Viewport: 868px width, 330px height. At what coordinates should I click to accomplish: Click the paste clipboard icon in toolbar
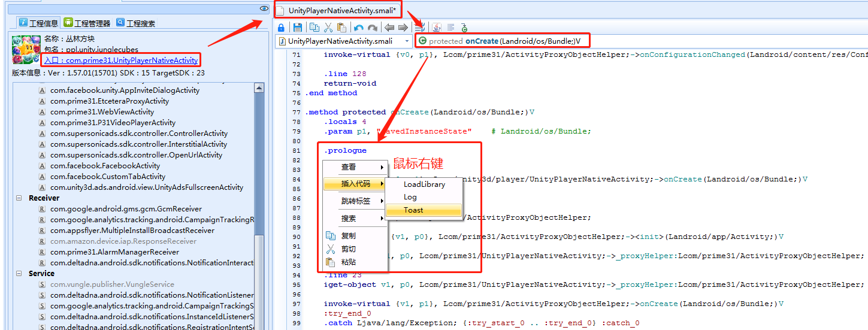point(341,28)
